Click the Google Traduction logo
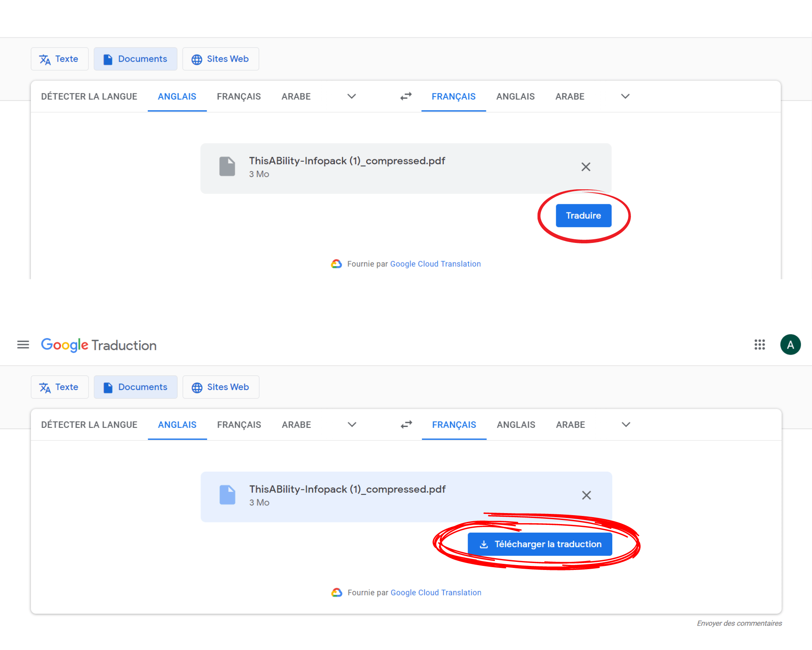The height and width of the screenshot is (650, 812). click(x=99, y=345)
